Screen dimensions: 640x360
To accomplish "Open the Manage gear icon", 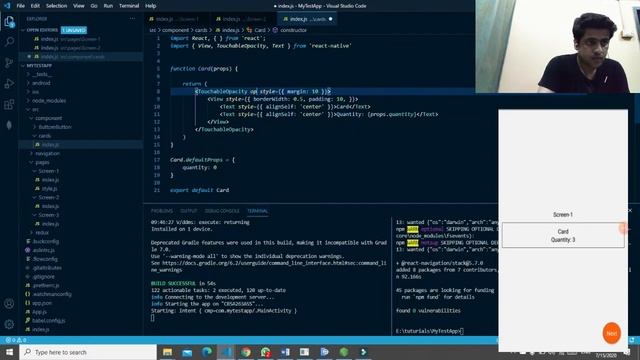I will click(x=9, y=324).
